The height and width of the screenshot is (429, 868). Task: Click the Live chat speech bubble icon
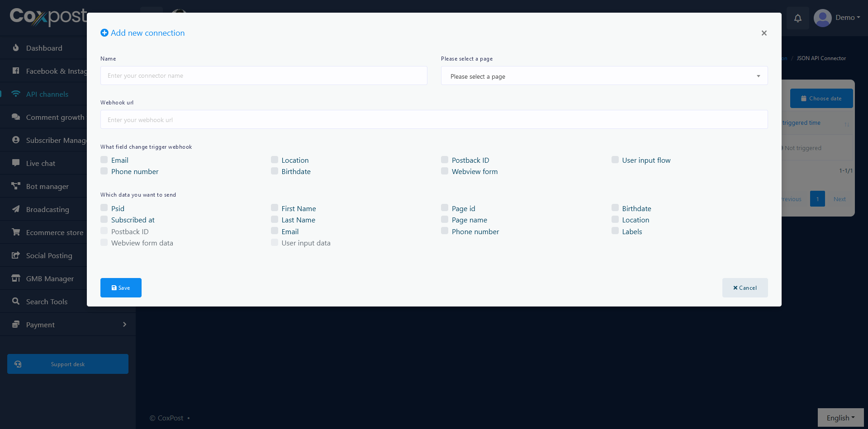[x=16, y=163]
